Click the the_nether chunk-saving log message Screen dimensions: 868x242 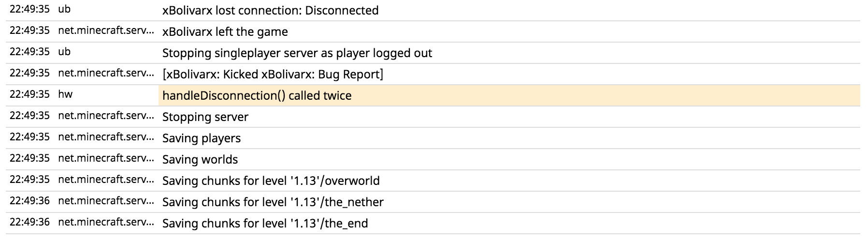[273, 202]
